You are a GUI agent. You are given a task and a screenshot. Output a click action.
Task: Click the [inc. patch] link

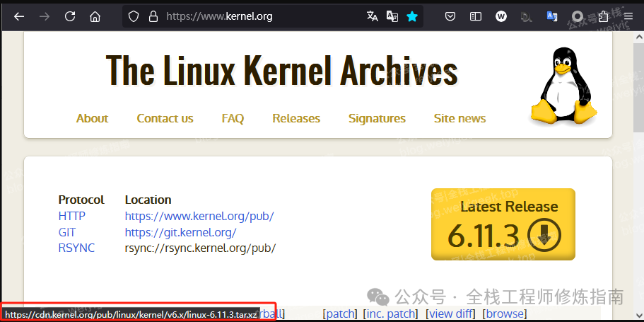(390, 314)
